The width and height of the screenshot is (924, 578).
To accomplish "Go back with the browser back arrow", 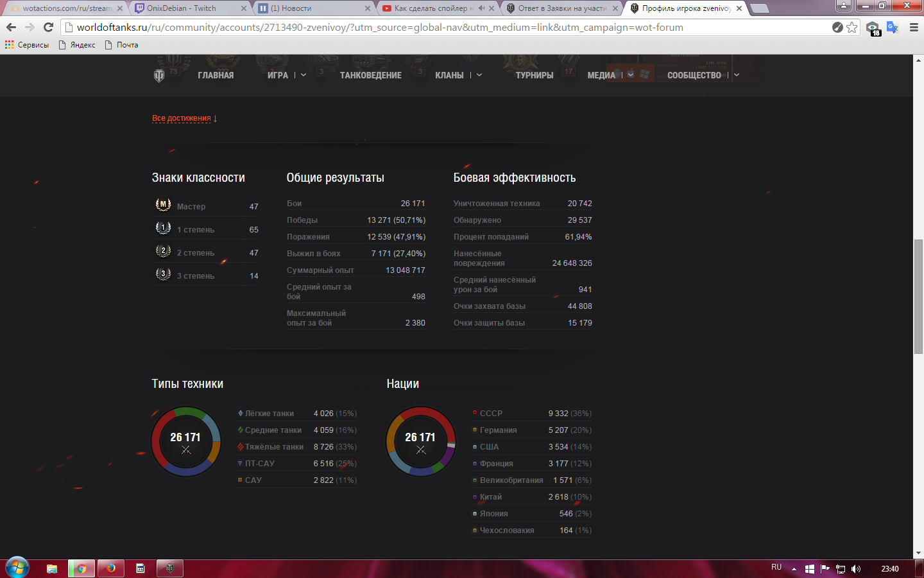I will 11,27.
